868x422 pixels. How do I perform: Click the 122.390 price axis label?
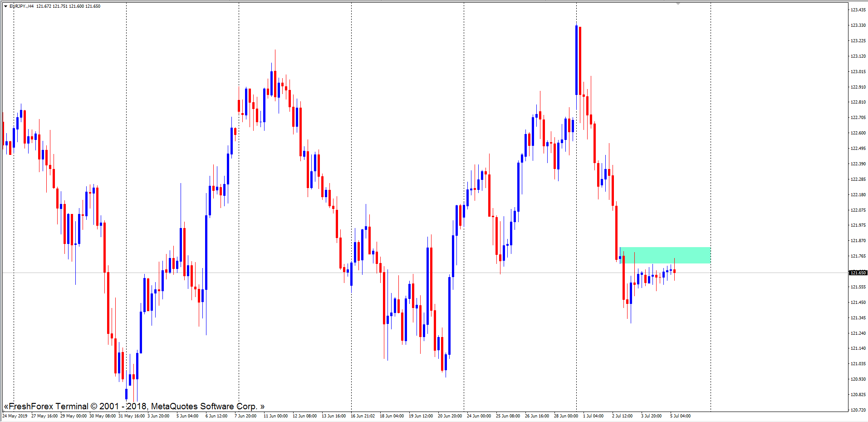coord(858,164)
